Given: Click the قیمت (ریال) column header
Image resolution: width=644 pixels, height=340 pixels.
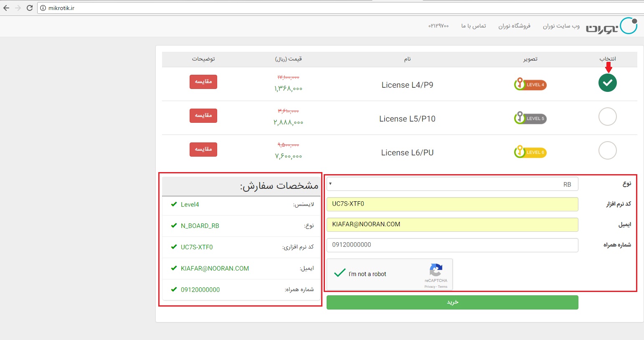Looking at the screenshot, I should click(x=288, y=59).
